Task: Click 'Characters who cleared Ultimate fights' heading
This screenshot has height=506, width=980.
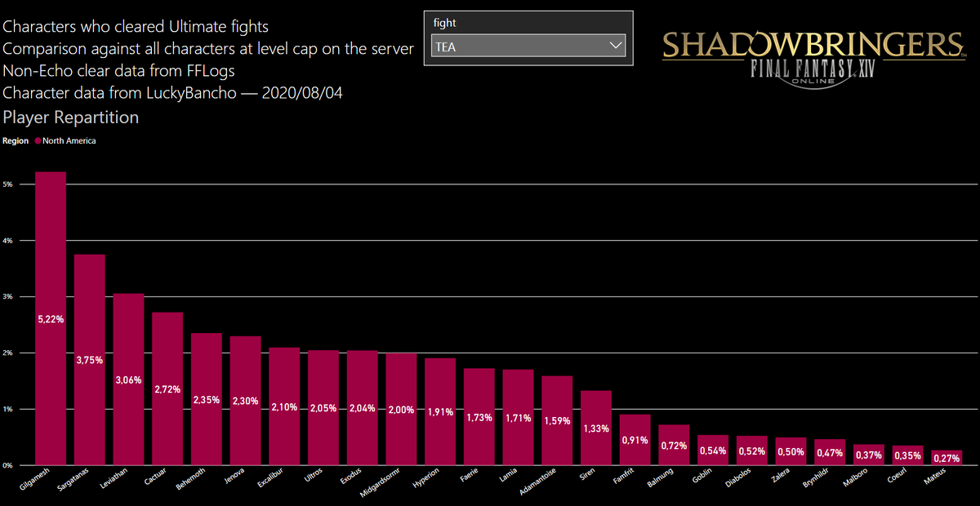Action: [x=136, y=27]
